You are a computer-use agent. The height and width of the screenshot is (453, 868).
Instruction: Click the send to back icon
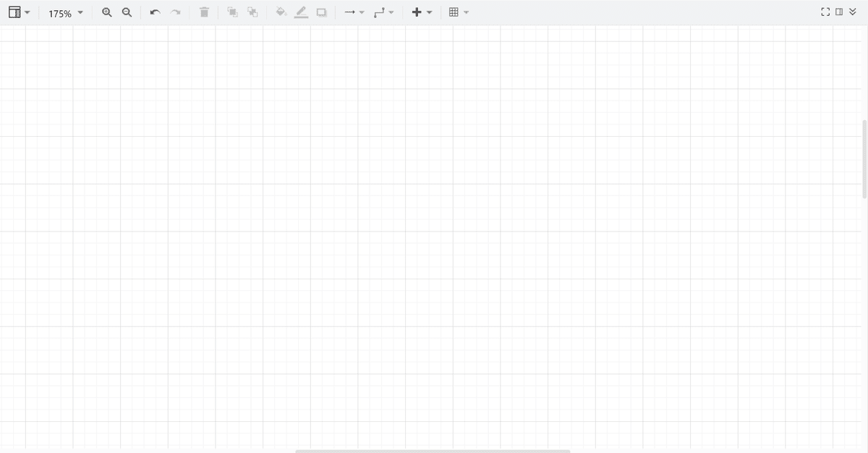tap(252, 12)
